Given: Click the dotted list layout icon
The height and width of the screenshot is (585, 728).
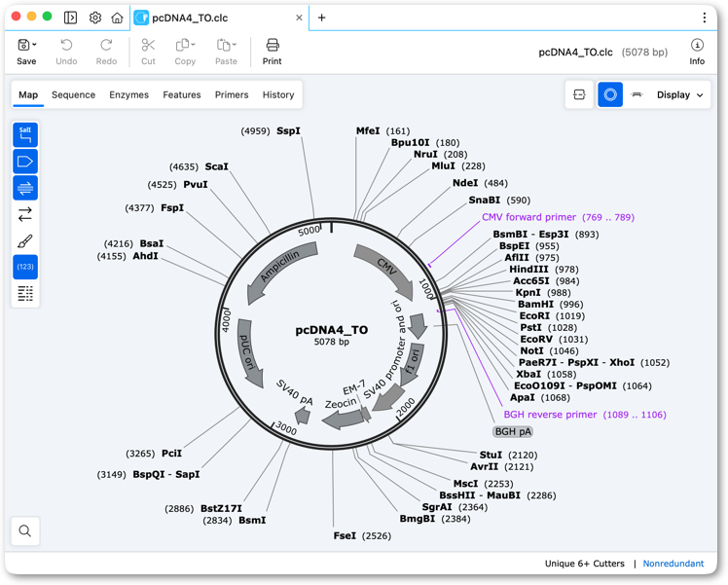Looking at the screenshot, I should [x=25, y=293].
